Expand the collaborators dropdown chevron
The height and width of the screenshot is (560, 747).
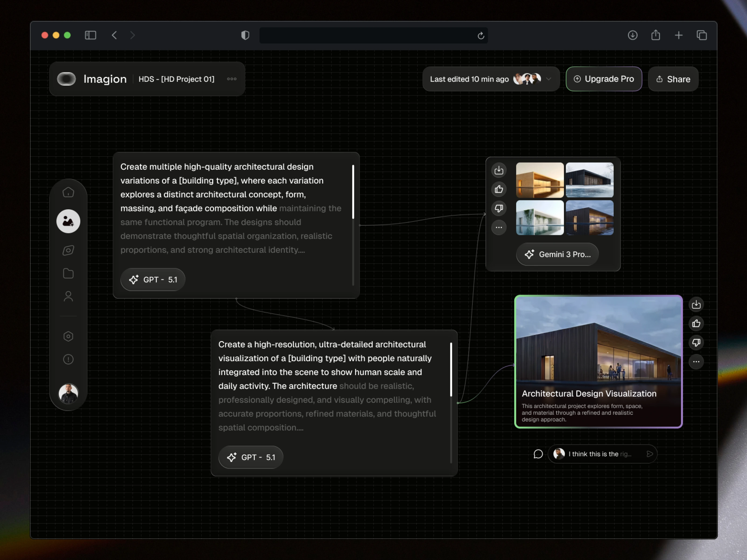click(x=549, y=79)
